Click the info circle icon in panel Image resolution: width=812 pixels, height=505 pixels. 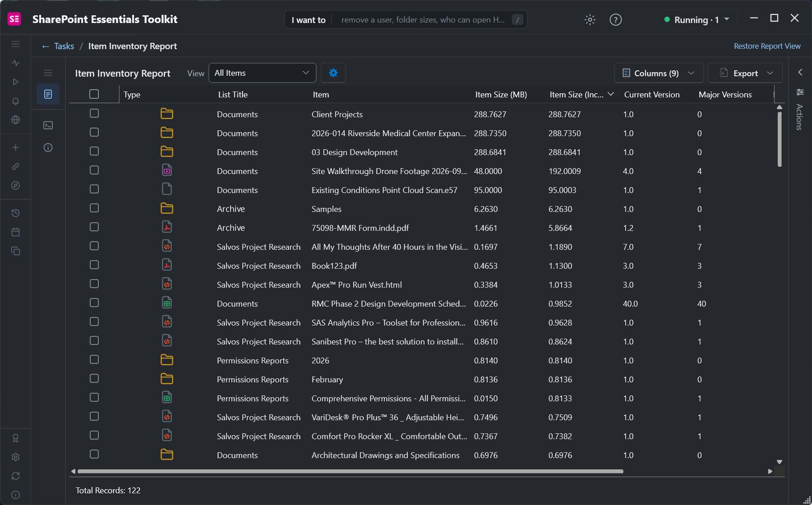pos(48,148)
